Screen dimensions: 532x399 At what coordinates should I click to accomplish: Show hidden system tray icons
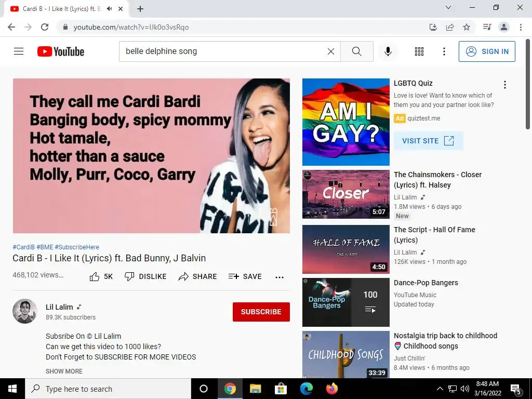pos(440,389)
